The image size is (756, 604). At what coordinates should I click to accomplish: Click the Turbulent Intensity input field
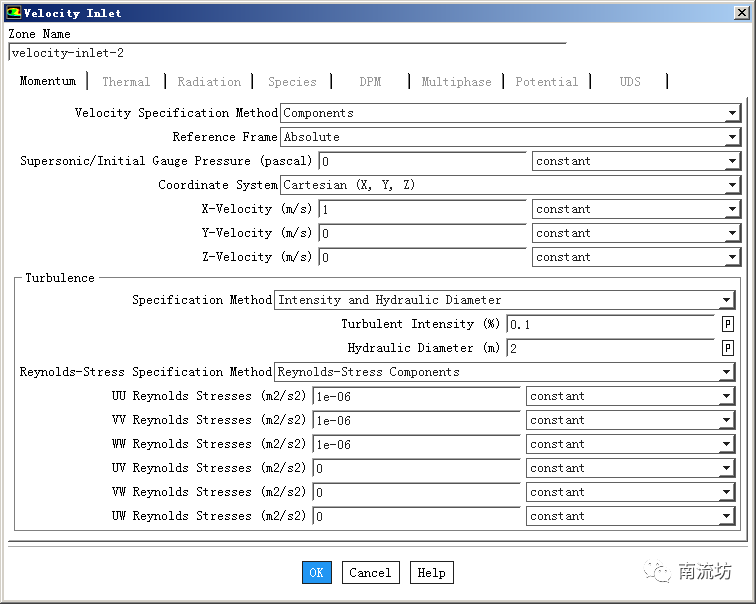610,325
